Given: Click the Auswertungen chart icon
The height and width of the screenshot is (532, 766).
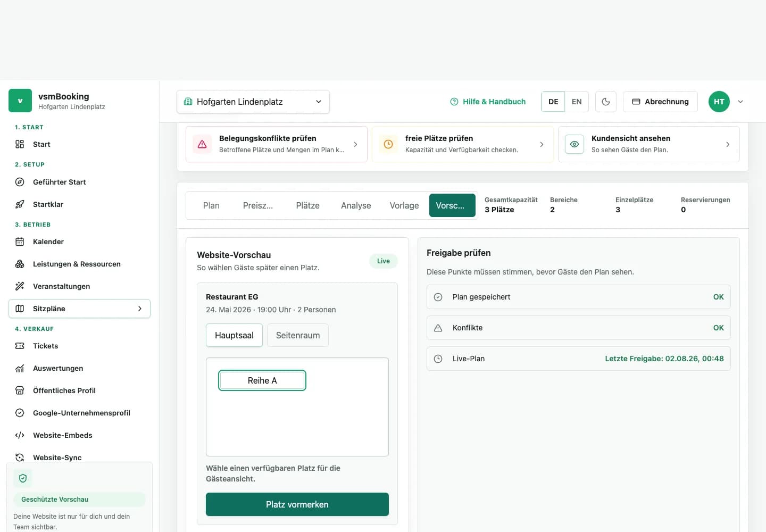Looking at the screenshot, I should tap(20, 368).
